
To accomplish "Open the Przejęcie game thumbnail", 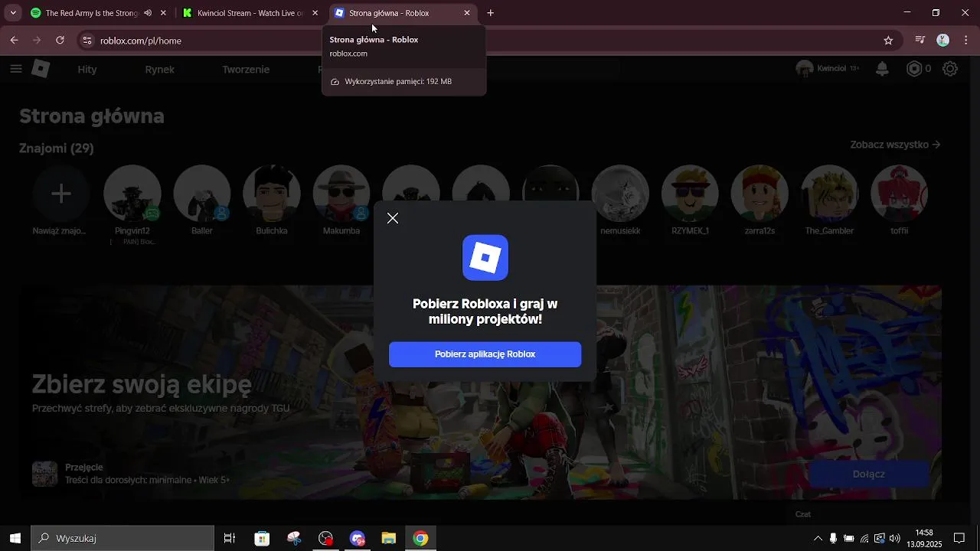I will click(44, 474).
